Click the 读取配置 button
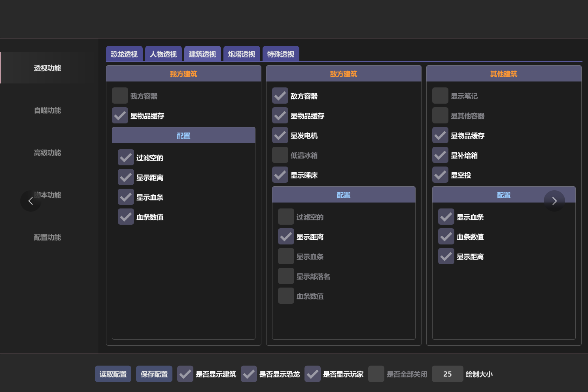This screenshot has height=392, width=588. coord(113,374)
